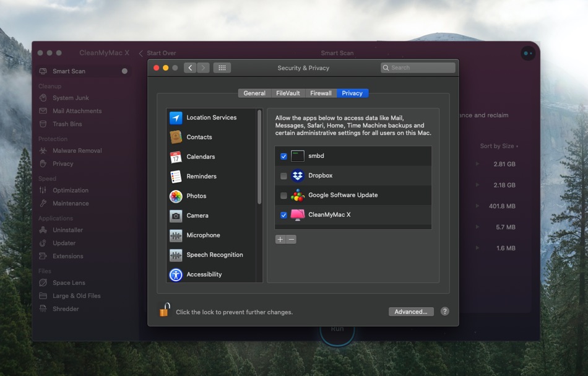Select Location Services in privacy list

click(212, 118)
